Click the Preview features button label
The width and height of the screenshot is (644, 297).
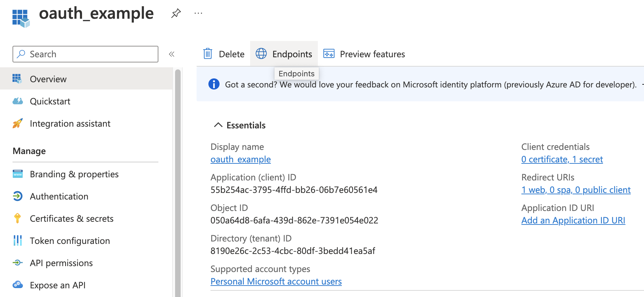pos(372,54)
